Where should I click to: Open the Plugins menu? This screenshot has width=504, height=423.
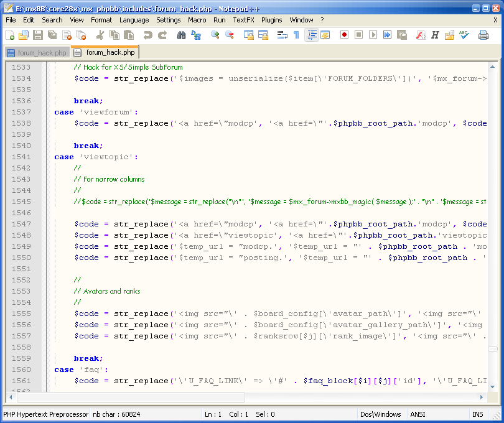271,20
